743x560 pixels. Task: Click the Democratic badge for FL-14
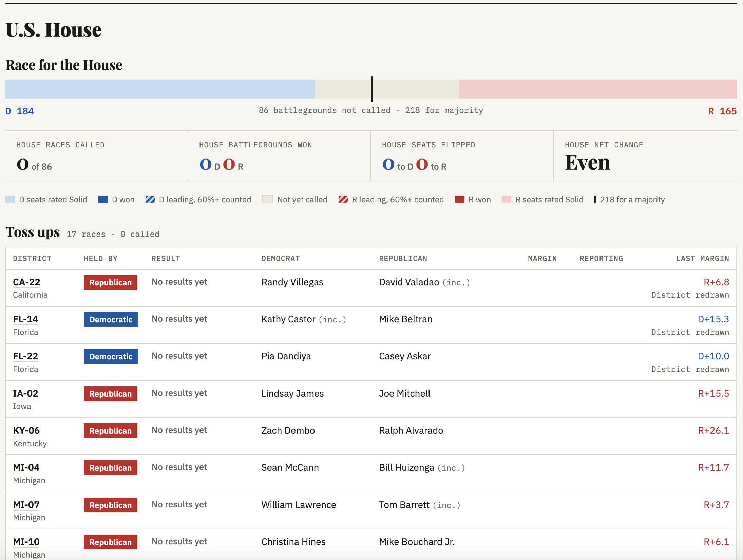coord(111,319)
